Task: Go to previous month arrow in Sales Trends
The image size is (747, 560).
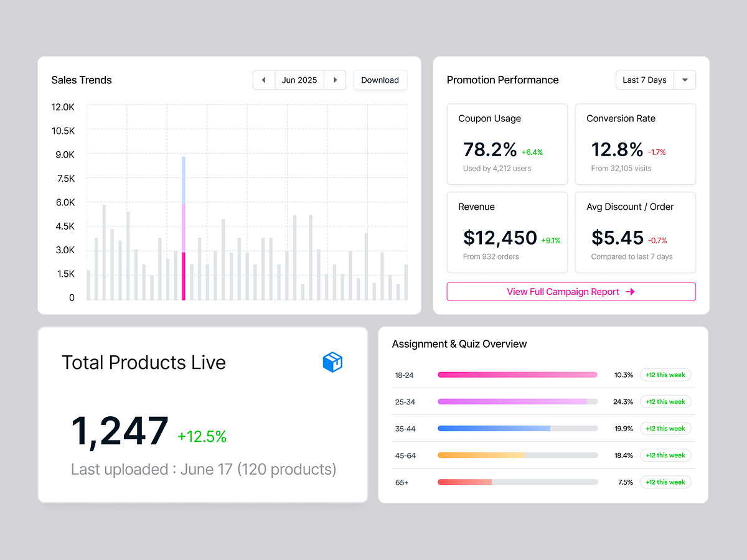Action: tap(264, 80)
